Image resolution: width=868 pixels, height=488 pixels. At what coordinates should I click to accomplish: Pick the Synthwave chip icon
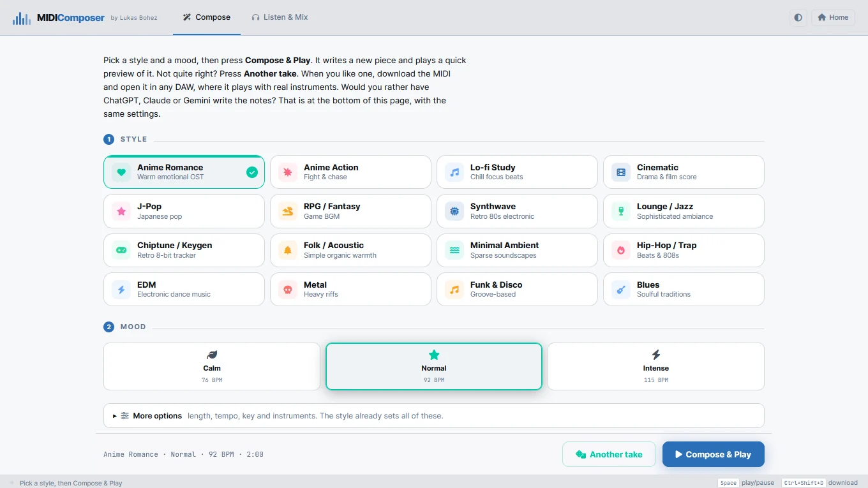(x=454, y=211)
